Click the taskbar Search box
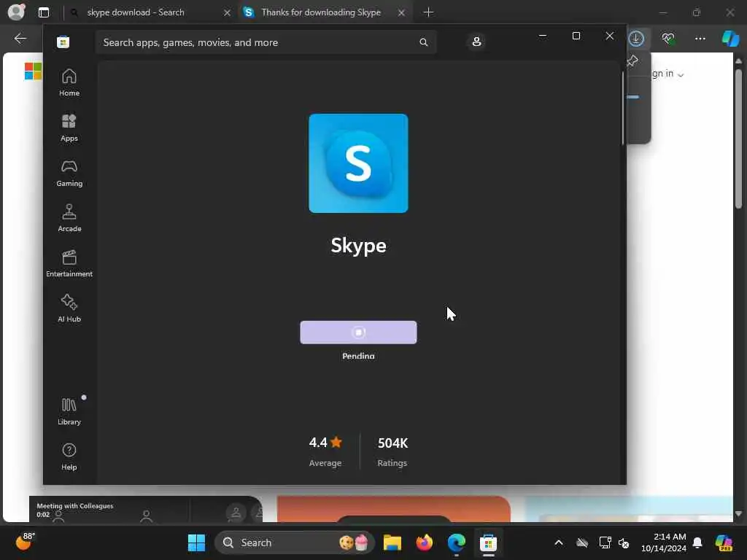Viewport: 747px width, 560px height. pos(295,542)
